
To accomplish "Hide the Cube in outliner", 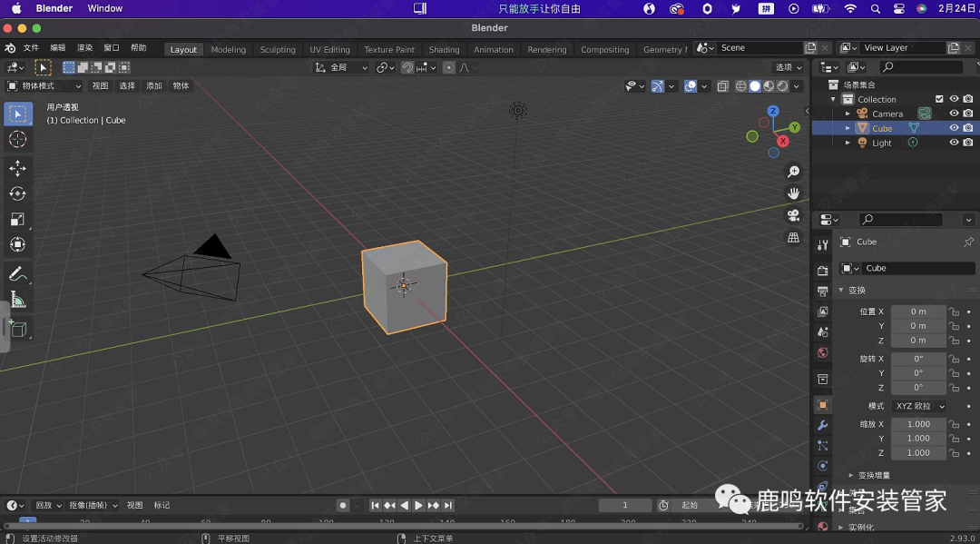I will pos(954,128).
